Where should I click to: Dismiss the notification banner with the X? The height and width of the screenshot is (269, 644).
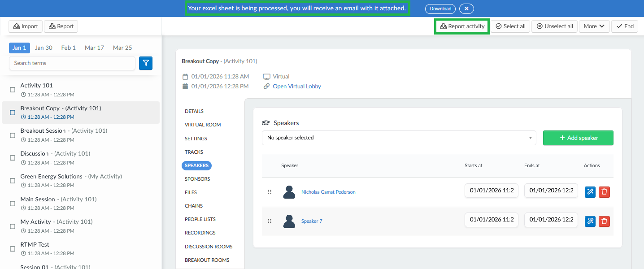click(x=466, y=9)
